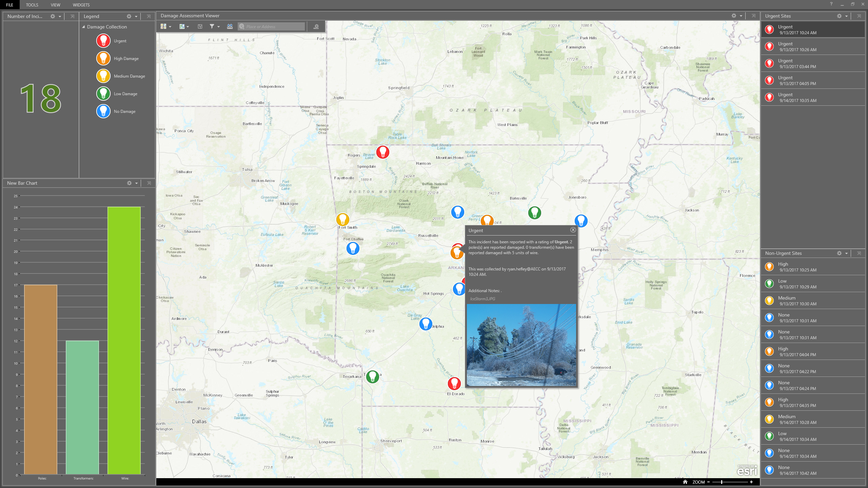
Task: Click the blue marker below Fort Chaffee
Action: pos(353,248)
